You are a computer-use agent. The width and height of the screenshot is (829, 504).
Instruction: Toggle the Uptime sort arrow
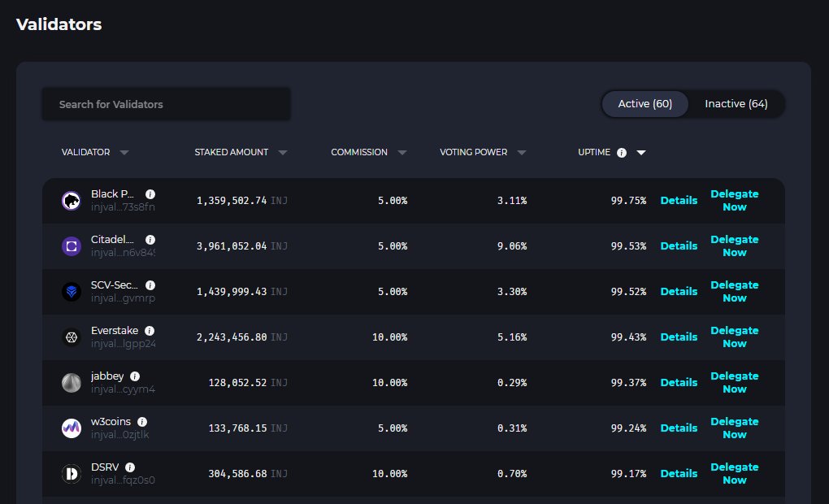pyautogui.click(x=641, y=152)
